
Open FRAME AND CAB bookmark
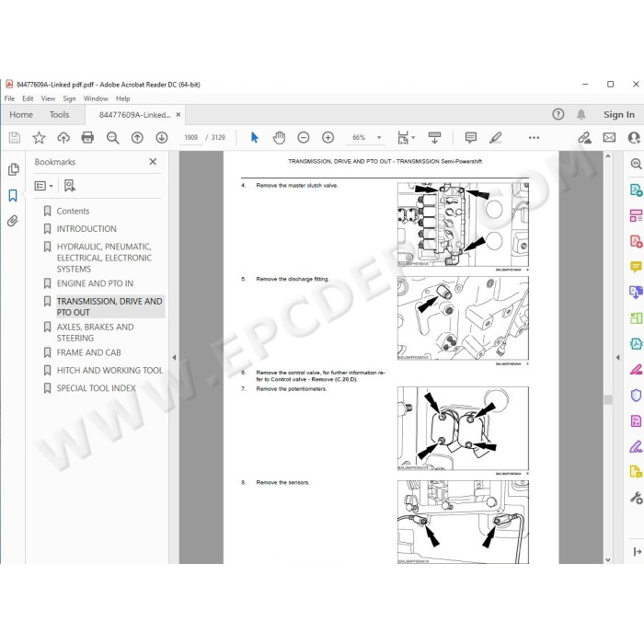(88, 352)
